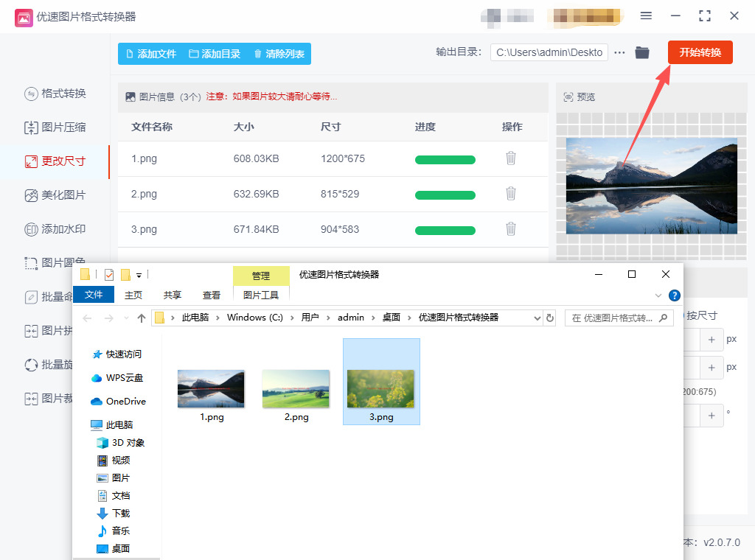Image resolution: width=755 pixels, height=560 pixels.
Task: Refresh the Explorer folder view
Action: 549,318
